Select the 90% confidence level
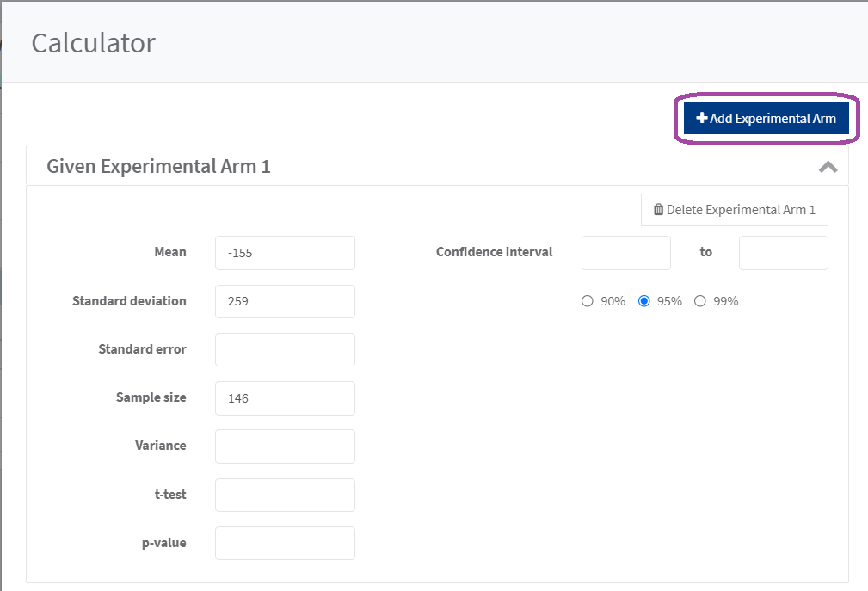This screenshot has width=868, height=591. click(588, 301)
